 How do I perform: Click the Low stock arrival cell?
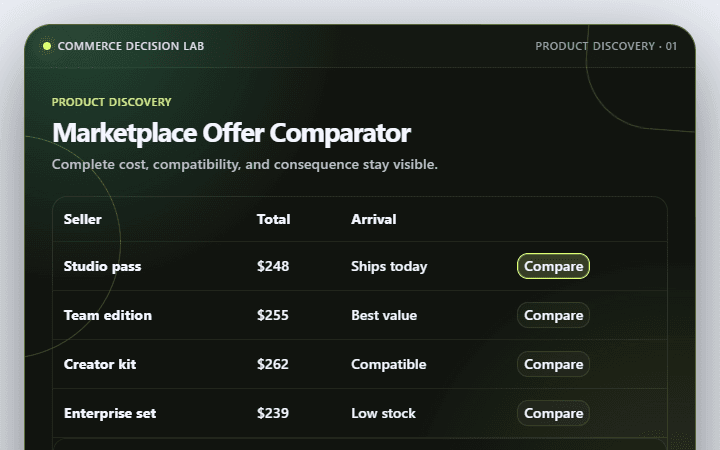[x=383, y=413]
